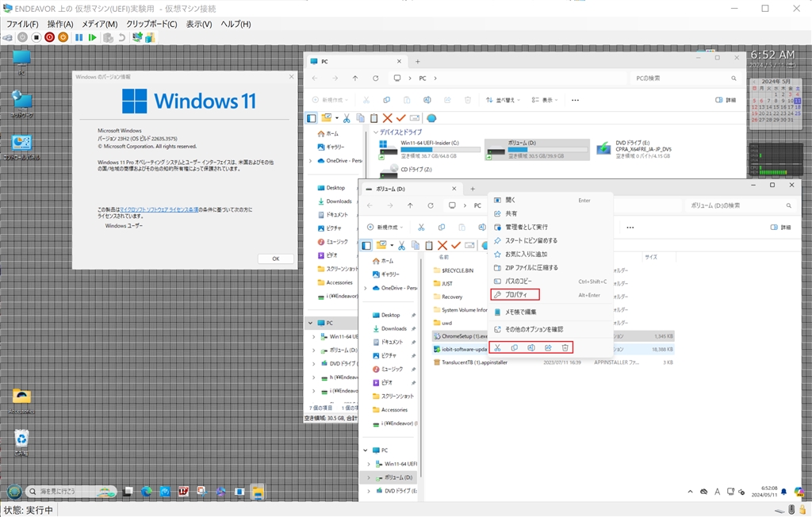The image size is (812, 517).
Task: Open the 操作(A) menu
Action: point(60,24)
